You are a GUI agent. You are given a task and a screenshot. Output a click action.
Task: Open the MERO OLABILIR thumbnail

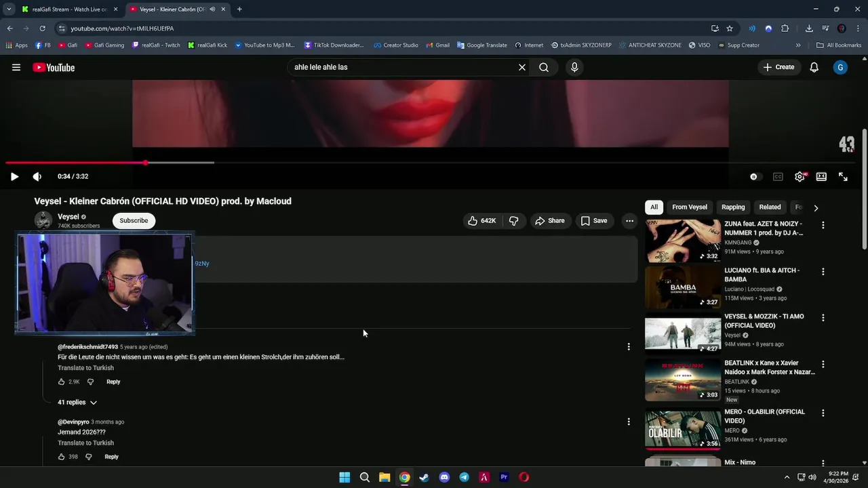(683, 428)
